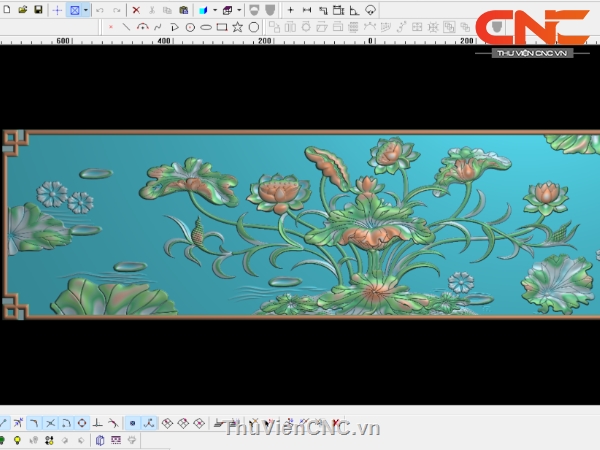Screen dimensions: 600x450
Task: Expand the dropdown next to the blue cube
Action: click(x=215, y=10)
